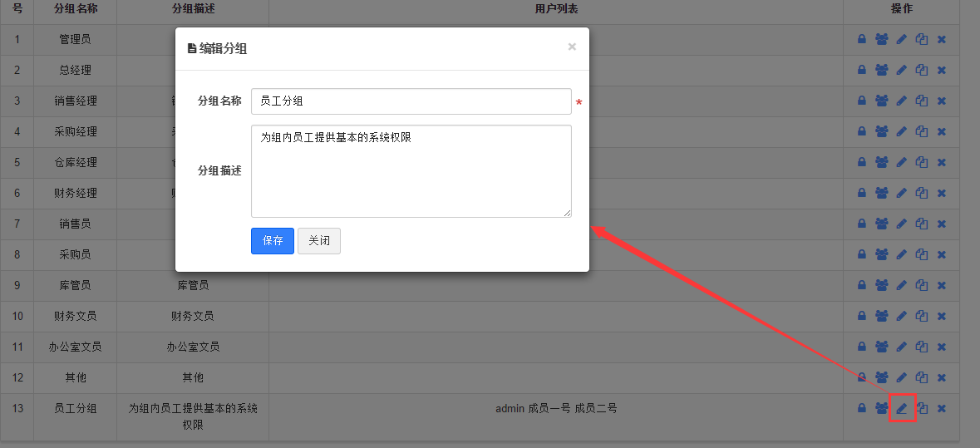The image size is (980, 448).
Task: Click lock icon for 办公室文员
Action: coord(862,347)
